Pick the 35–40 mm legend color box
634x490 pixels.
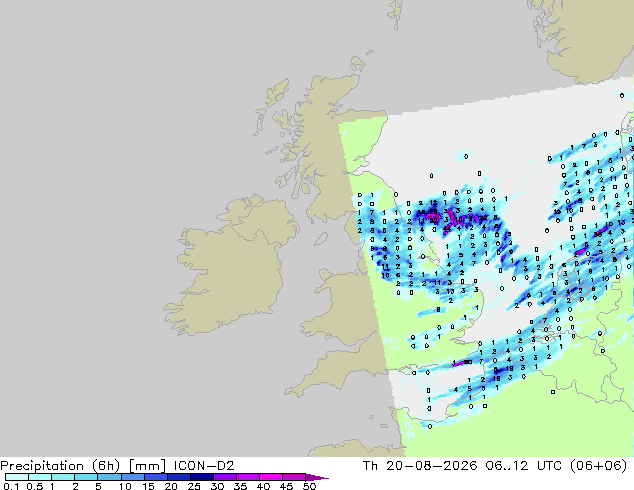pyautogui.click(x=247, y=477)
